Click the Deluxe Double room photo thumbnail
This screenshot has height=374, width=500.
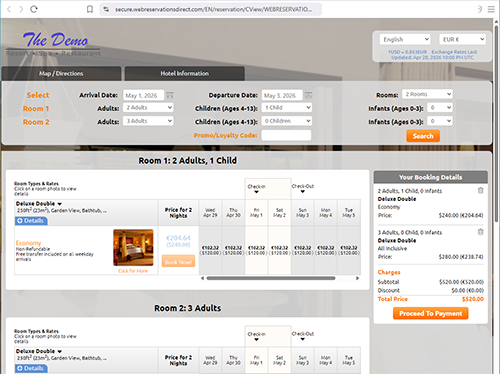(133, 247)
